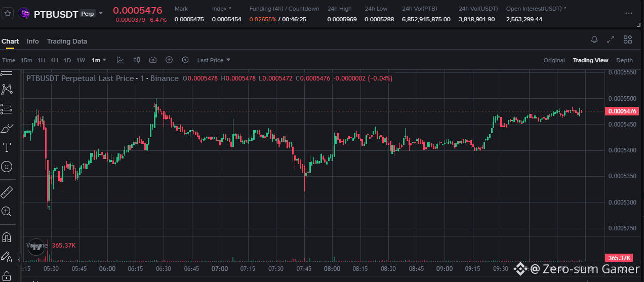The image size is (644, 282).
Task: Open the Trading Data tab
Action: click(x=67, y=42)
